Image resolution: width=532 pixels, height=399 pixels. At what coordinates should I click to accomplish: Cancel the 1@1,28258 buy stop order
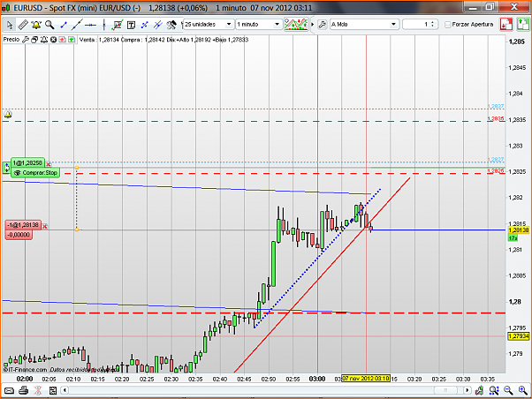tap(49, 164)
